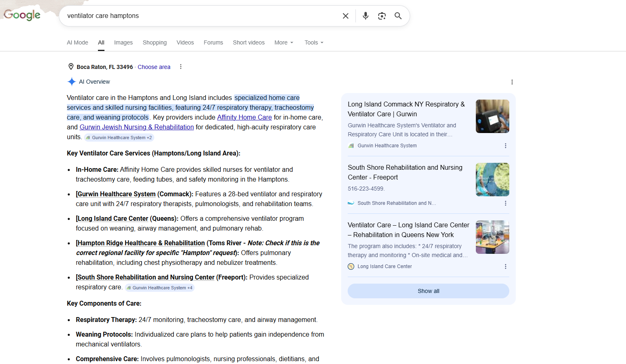Screen dimensions: 626x364
Task: Open options for the Gurwin result
Action: point(506,146)
